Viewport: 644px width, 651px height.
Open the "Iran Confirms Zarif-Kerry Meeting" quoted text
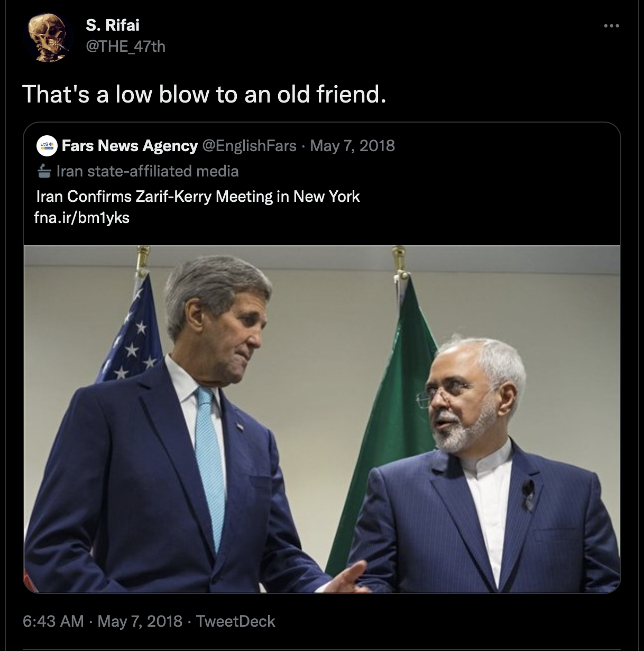click(x=198, y=197)
